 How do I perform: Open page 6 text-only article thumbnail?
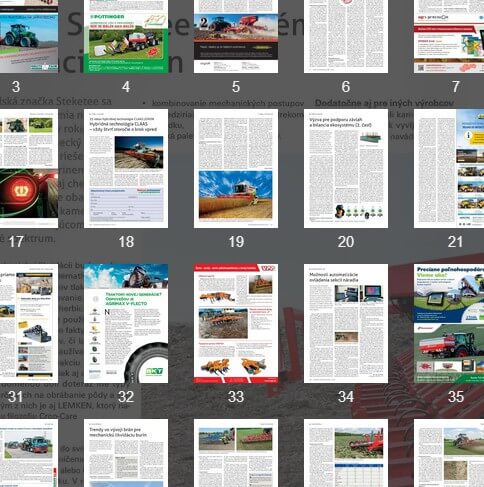pos(346,36)
